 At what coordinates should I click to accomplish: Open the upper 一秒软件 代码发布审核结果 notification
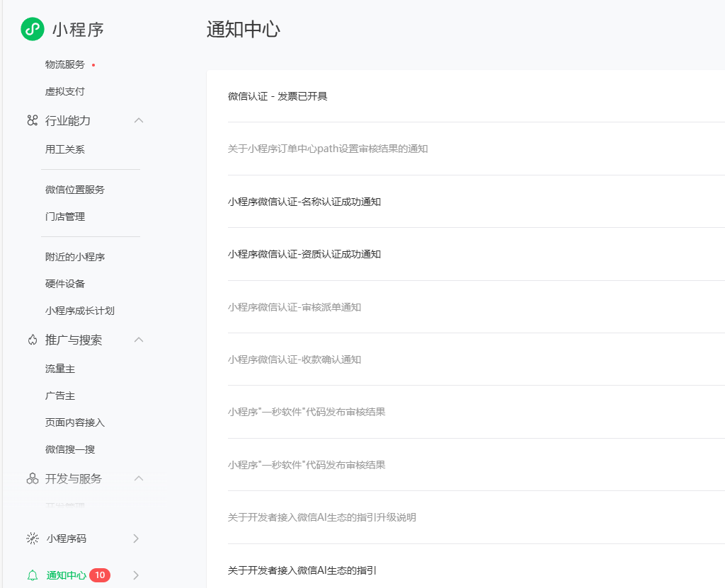[307, 412]
